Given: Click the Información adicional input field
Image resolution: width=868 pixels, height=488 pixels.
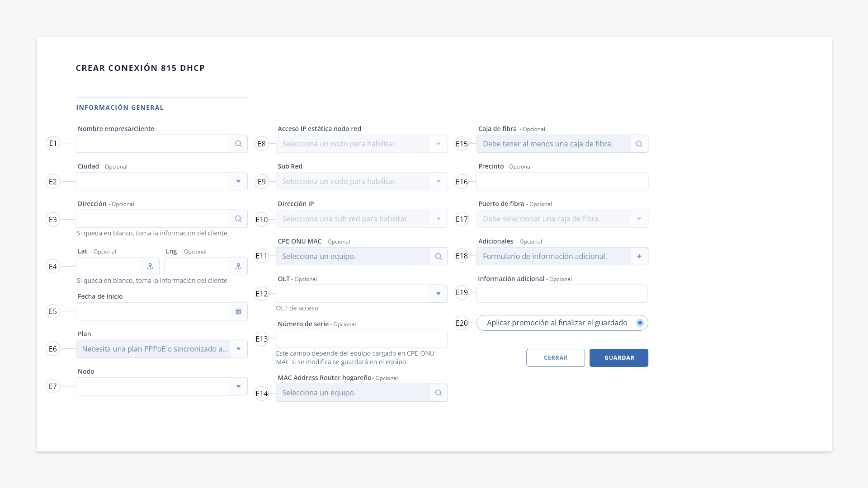Looking at the screenshot, I should click(x=562, y=294).
